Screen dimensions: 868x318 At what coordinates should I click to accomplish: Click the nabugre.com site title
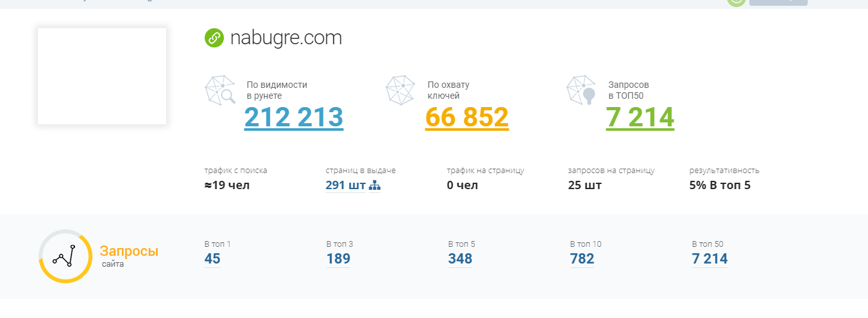coord(285,38)
